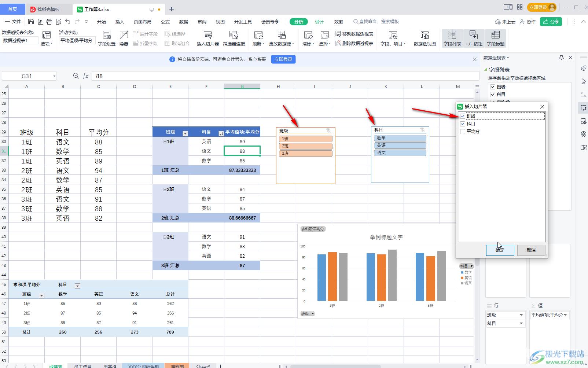Toggle Field List (字段列表) button

452,38
